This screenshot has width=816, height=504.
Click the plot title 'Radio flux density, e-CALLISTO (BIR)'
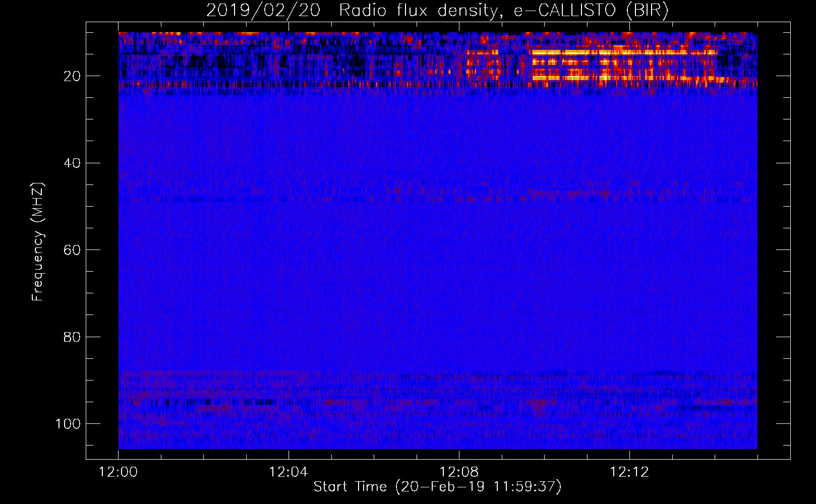504,11
